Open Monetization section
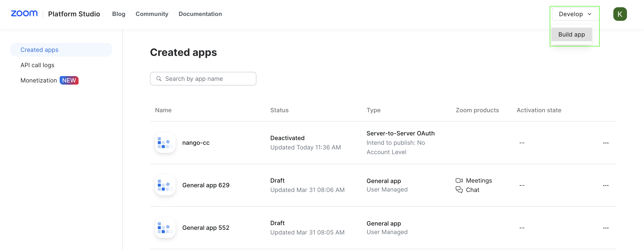Screen dimensions: 644x250 pos(39,80)
